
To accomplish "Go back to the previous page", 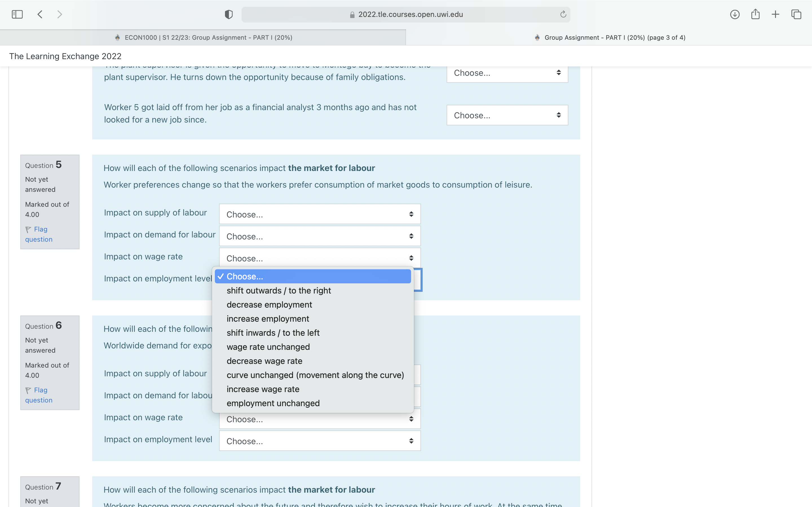I will (x=40, y=14).
